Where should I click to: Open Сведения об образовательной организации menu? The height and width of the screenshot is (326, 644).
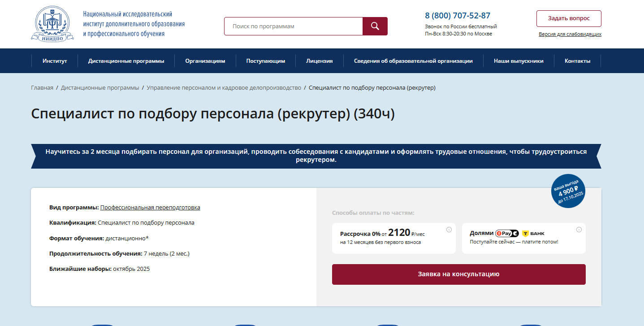tap(413, 61)
